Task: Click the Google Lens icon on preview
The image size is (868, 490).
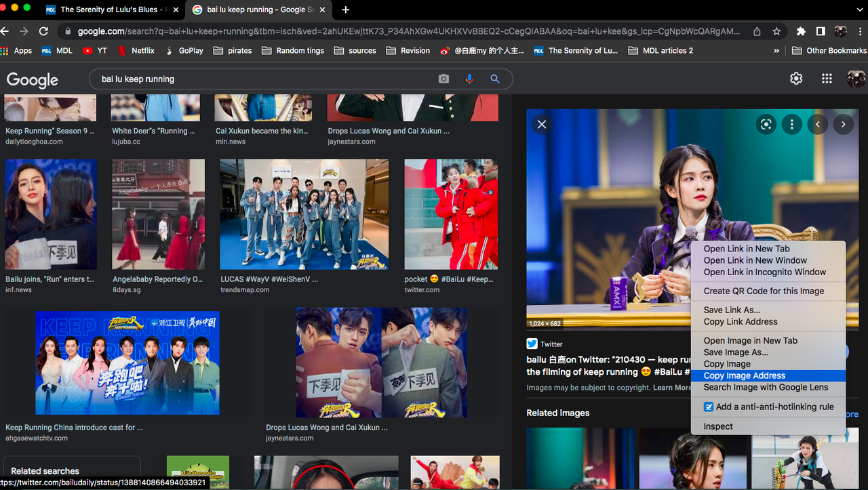Action: 766,124
